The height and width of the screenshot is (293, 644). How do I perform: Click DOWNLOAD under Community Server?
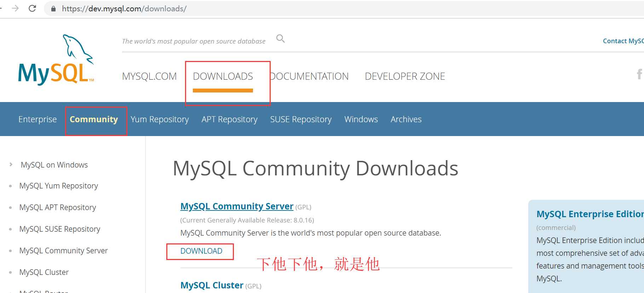click(x=201, y=251)
